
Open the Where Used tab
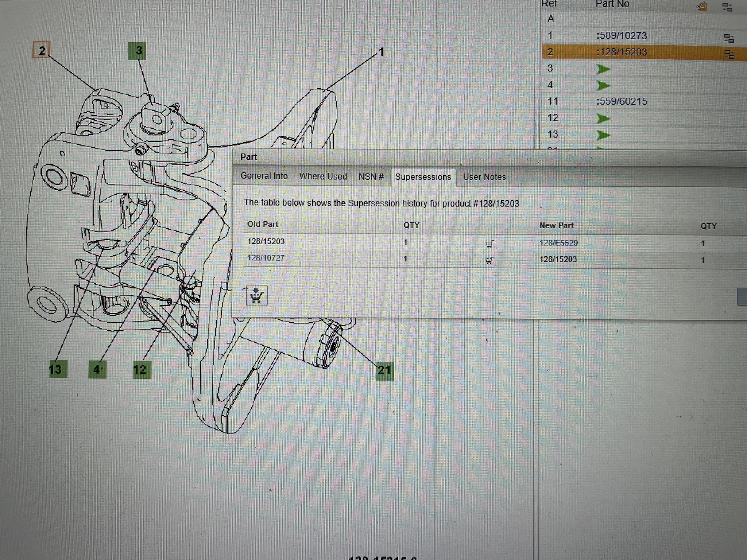(x=323, y=176)
